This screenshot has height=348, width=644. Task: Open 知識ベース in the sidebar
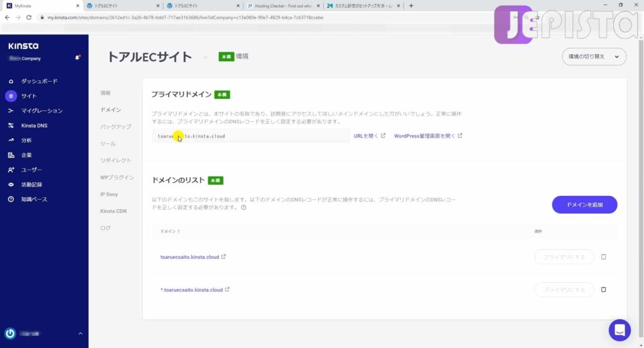34,200
